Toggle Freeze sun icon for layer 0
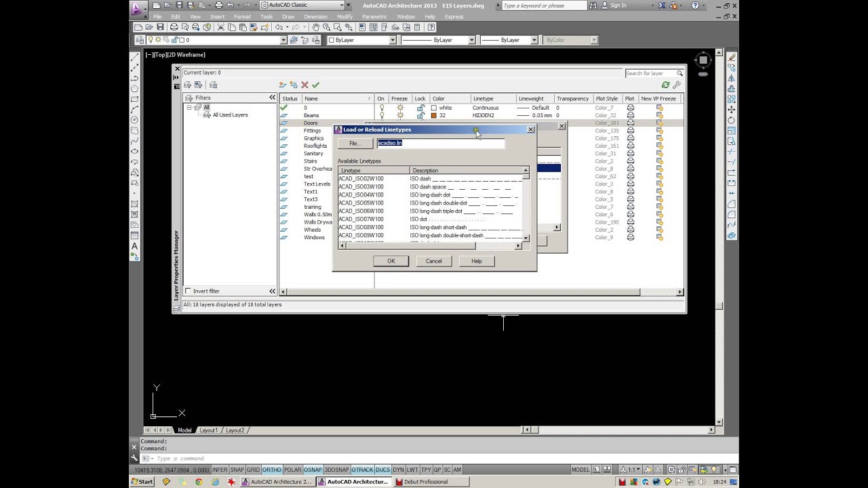Screen dimensions: 868x488 (400, 108)
